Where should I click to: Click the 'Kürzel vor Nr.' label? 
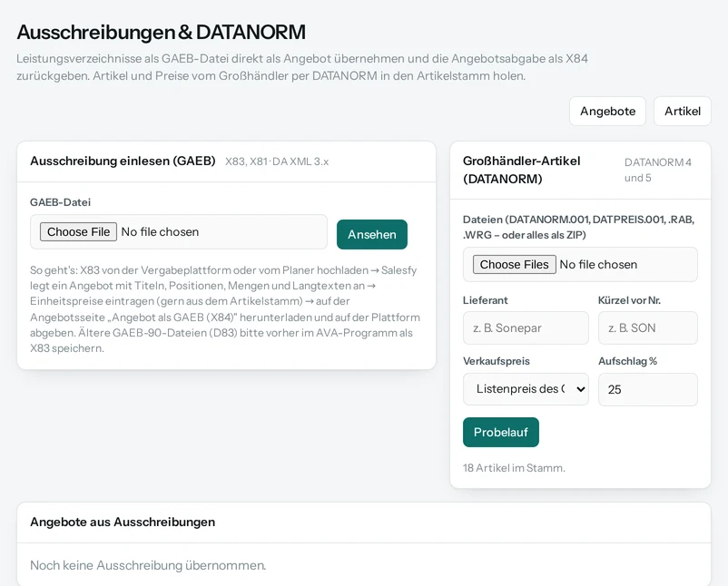[x=629, y=300]
